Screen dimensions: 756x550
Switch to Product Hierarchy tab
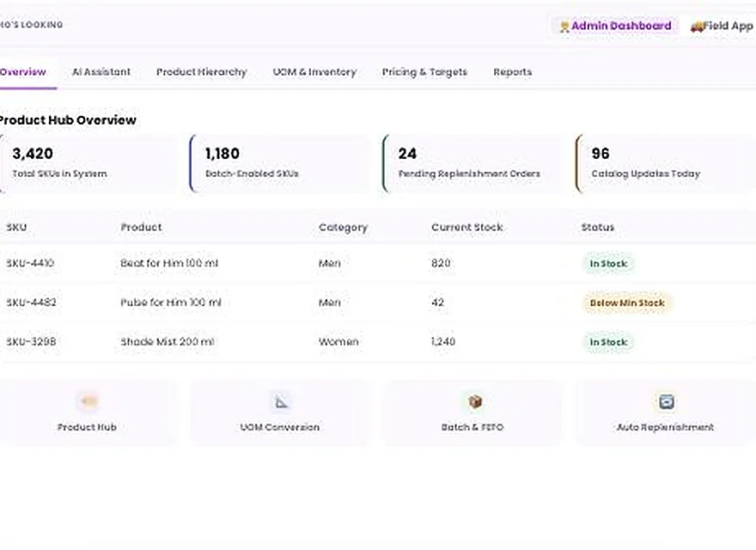[202, 72]
